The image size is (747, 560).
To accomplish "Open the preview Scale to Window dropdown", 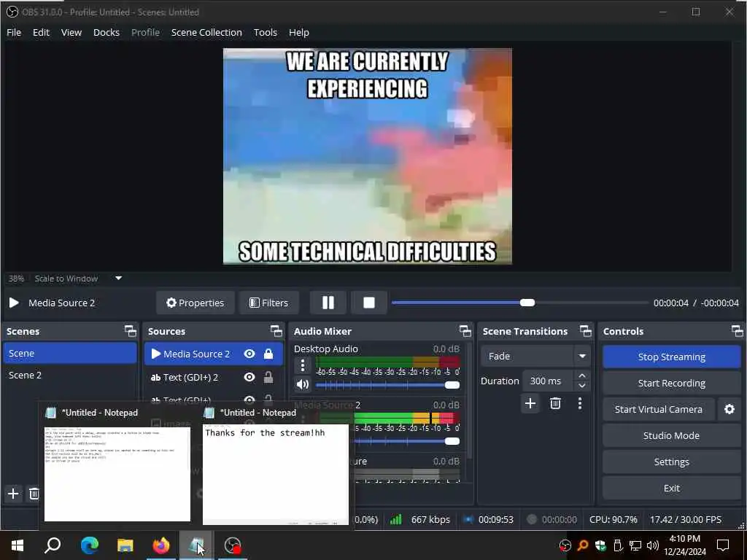I will (119, 279).
